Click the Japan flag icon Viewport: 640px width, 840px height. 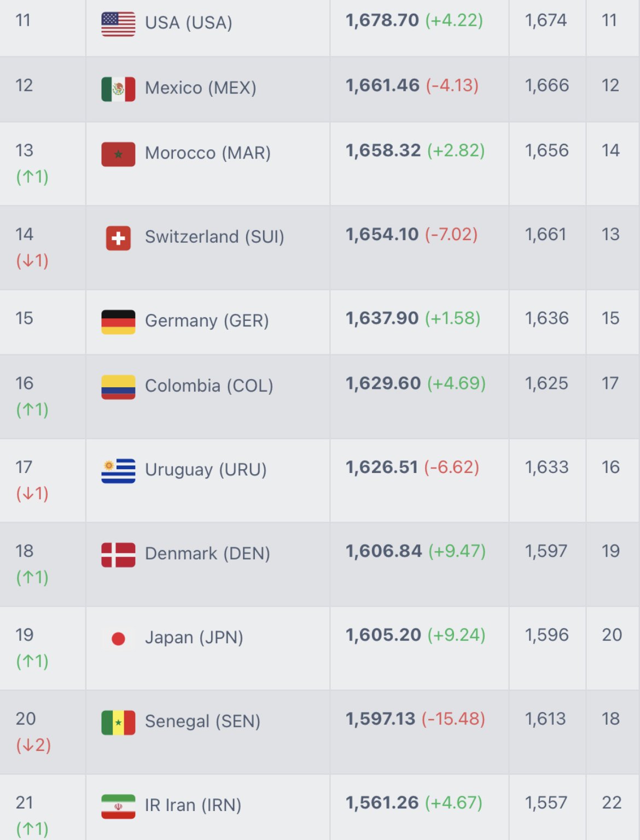[x=118, y=638]
